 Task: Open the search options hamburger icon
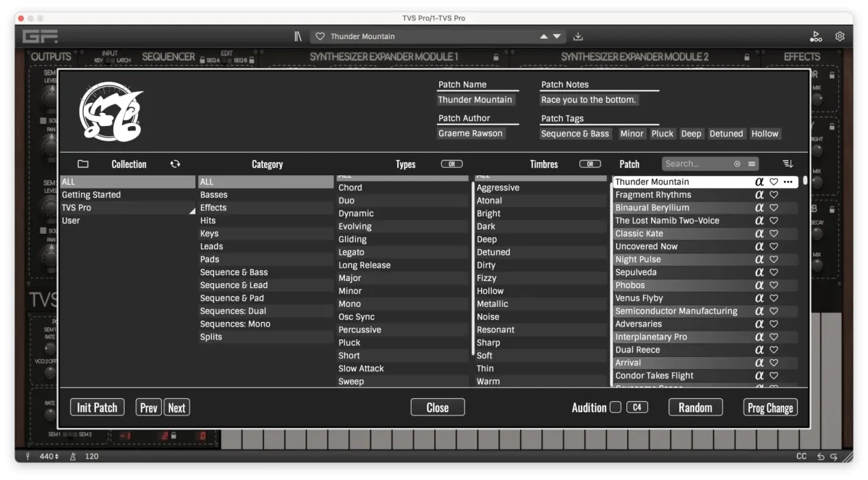[x=752, y=164]
